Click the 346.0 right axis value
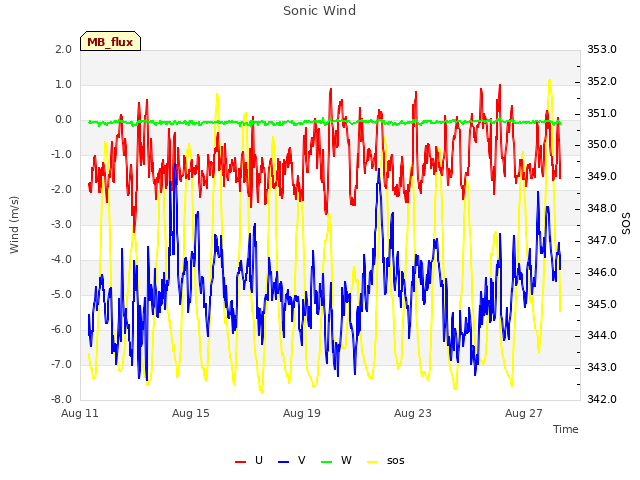The image size is (640, 480). pyautogui.click(x=602, y=272)
